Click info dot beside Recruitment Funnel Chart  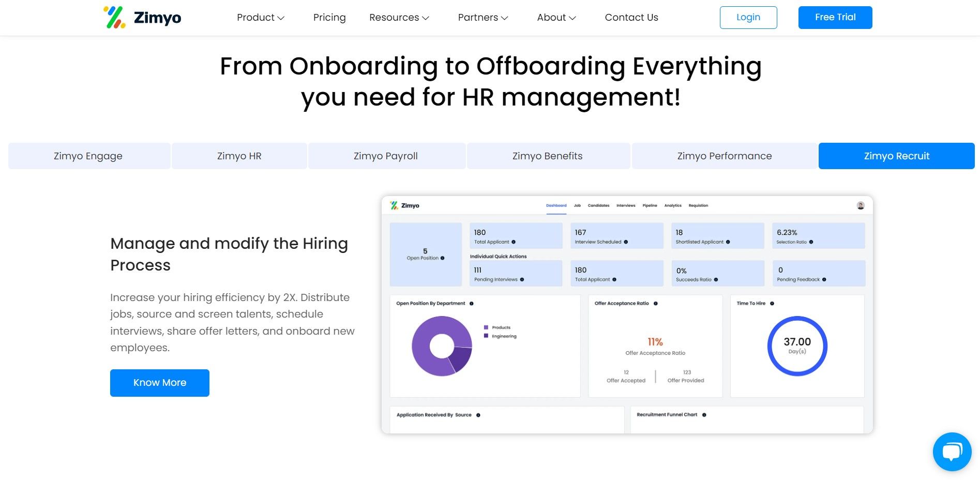point(704,415)
